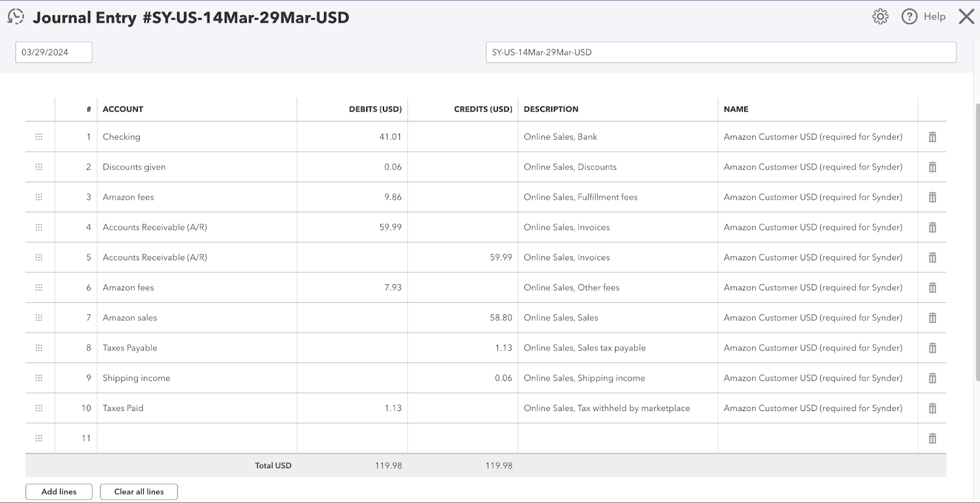Click the DESCRIPTION column header

pos(551,109)
